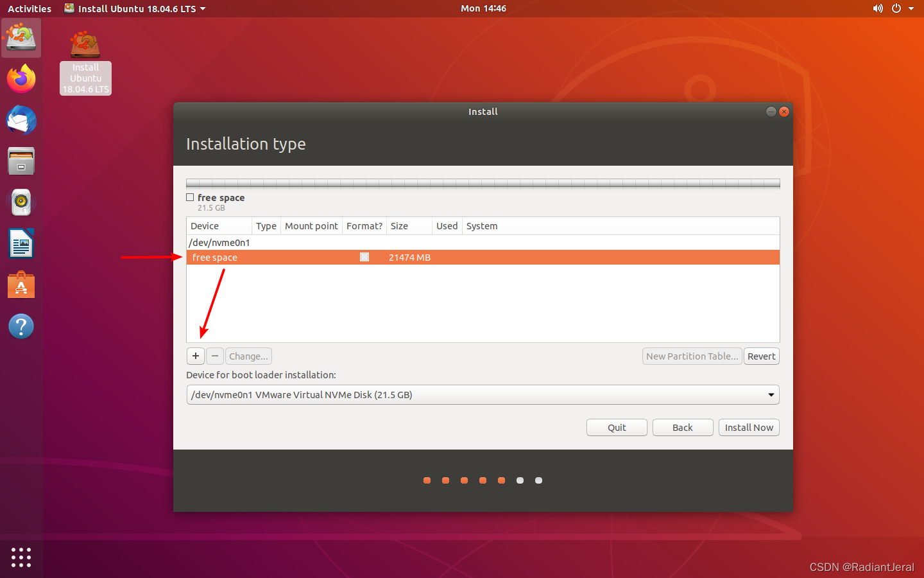The image size is (924, 578).
Task: Click the Install Now button
Action: pos(749,427)
